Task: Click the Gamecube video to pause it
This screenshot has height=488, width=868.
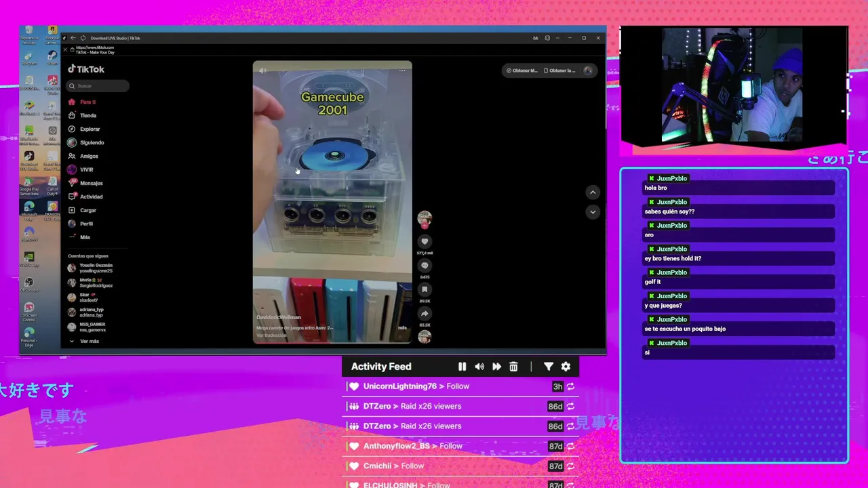Action: click(332, 202)
